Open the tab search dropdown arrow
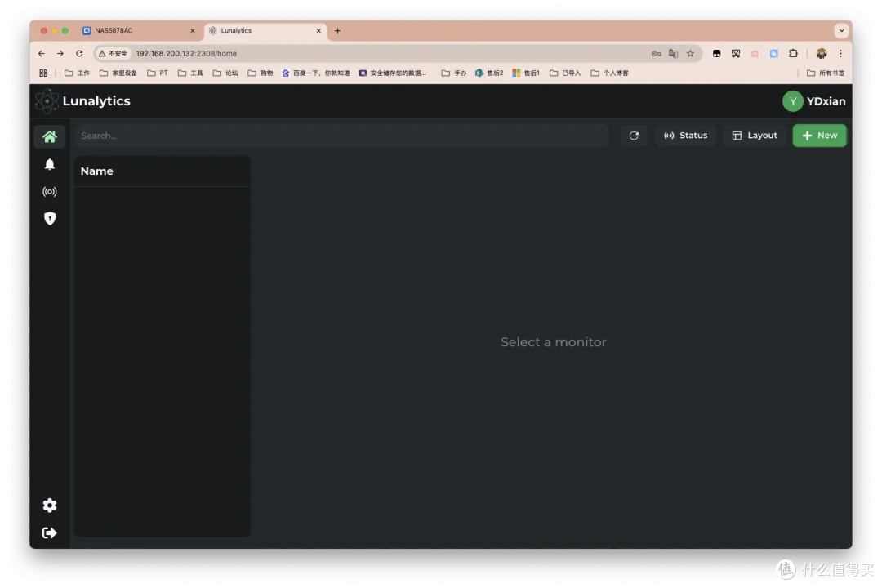 coord(841,30)
